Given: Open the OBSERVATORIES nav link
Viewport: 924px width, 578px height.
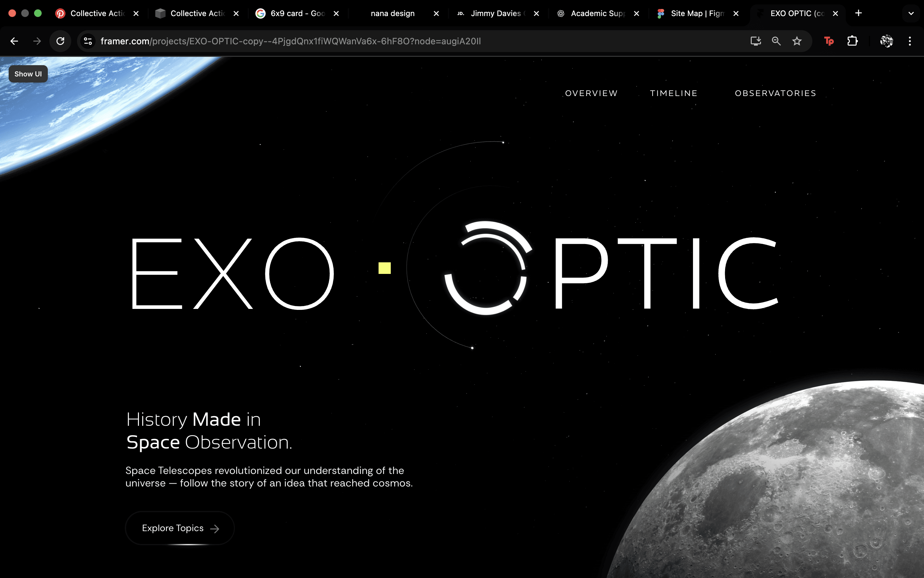Looking at the screenshot, I should point(775,93).
